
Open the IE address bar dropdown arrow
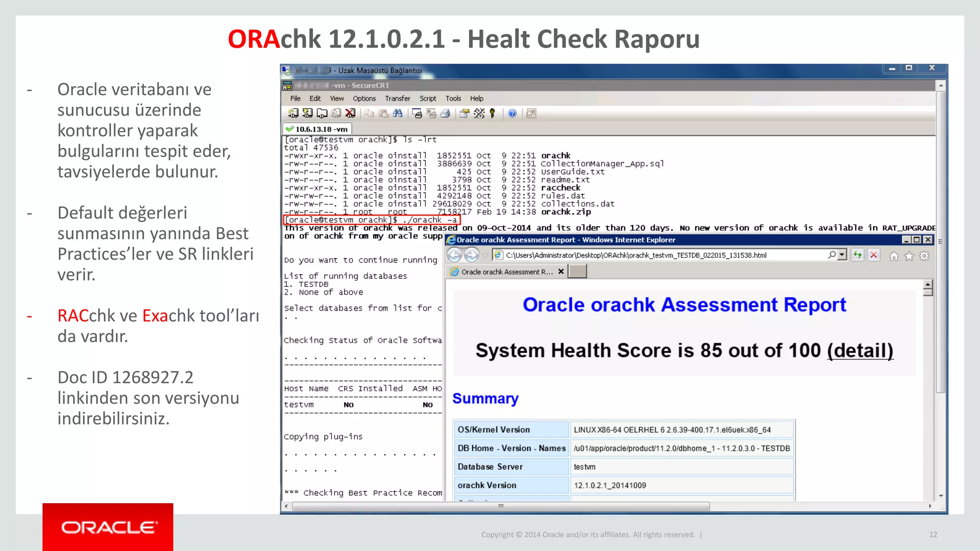pyautogui.click(x=842, y=255)
